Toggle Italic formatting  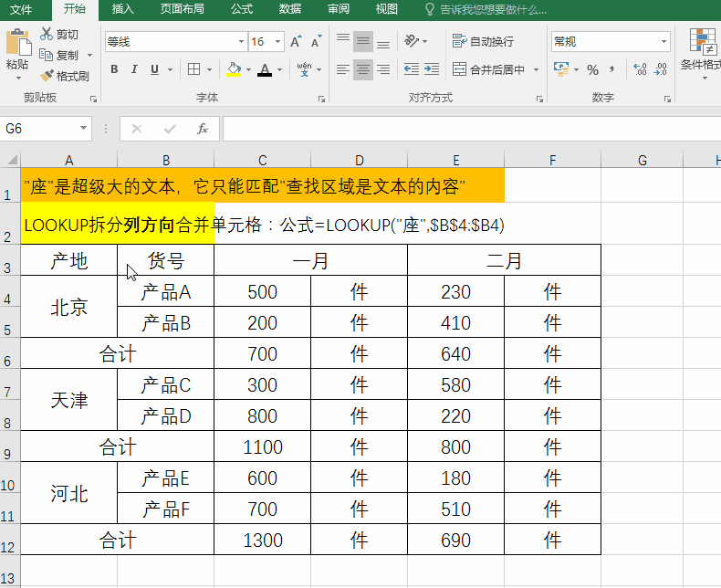[134, 69]
